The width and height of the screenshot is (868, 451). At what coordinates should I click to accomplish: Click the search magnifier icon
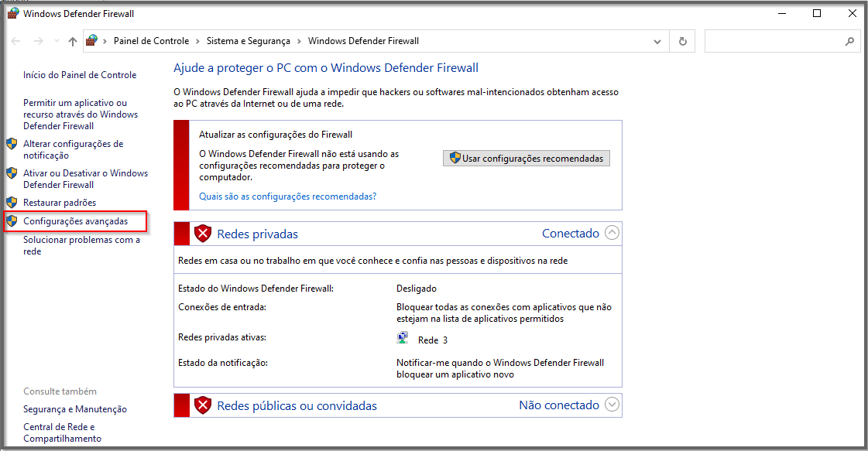[849, 41]
